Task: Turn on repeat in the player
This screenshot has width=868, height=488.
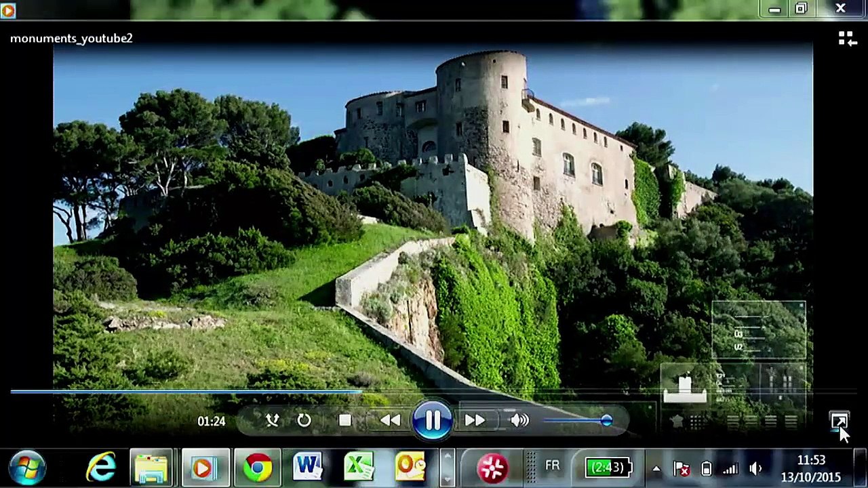Action: [x=304, y=421]
